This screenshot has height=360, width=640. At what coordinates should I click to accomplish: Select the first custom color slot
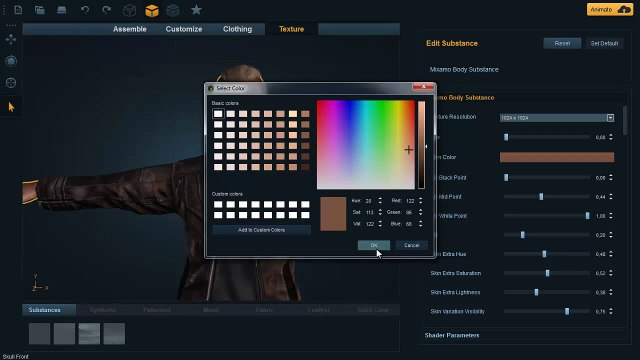218,204
